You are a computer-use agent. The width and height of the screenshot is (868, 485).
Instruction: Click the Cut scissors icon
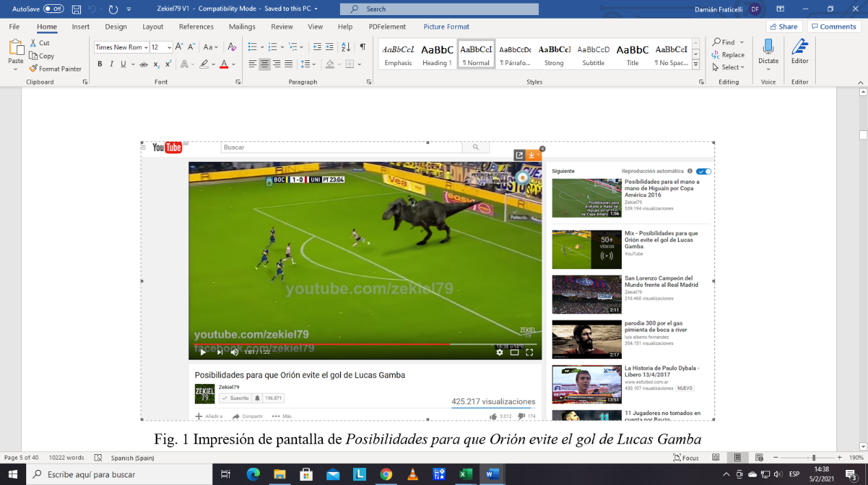pos(34,43)
